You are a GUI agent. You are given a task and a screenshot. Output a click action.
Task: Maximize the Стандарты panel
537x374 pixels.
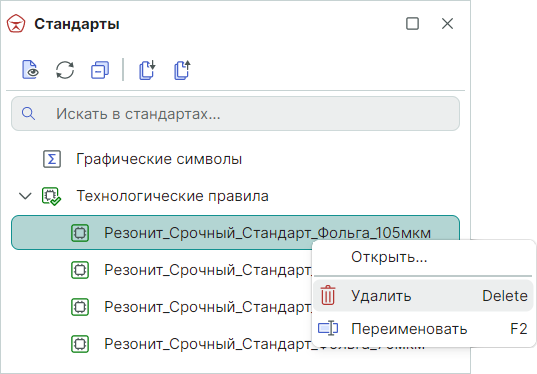(x=412, y=24)
